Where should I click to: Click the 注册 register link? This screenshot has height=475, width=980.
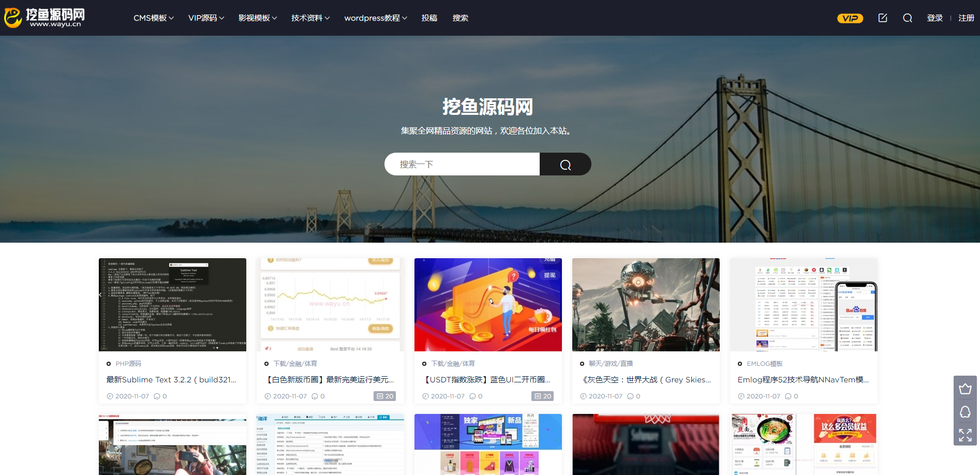point(966,18)
